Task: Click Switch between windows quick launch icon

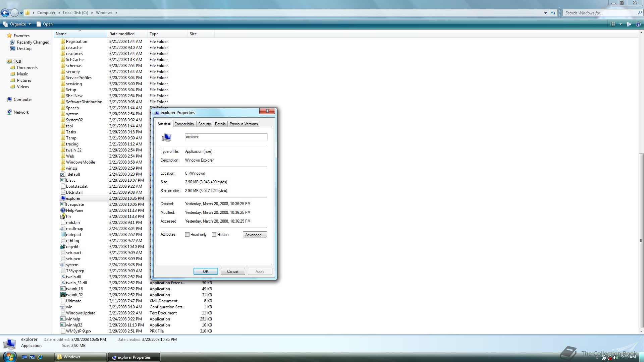Action: 32,357
